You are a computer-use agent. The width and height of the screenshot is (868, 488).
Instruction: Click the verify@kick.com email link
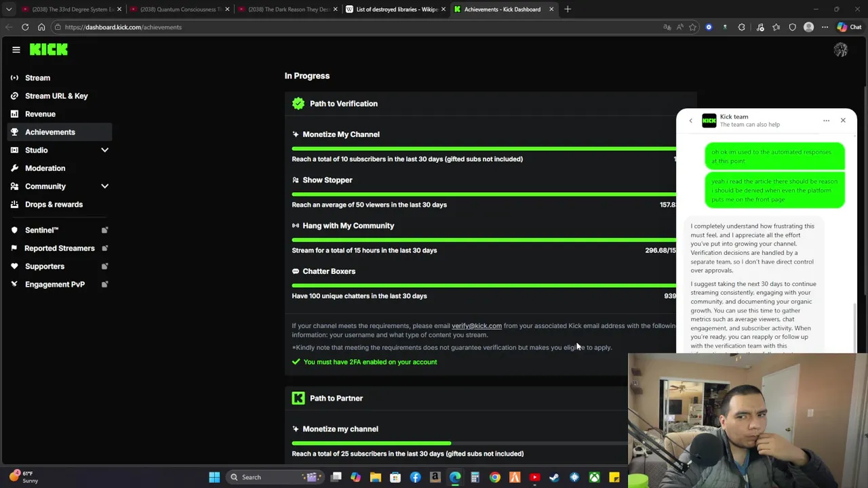tap(477, 326)
